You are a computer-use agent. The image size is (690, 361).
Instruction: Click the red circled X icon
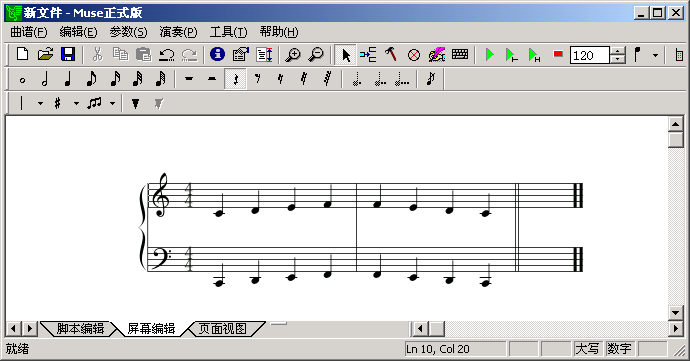tap(414, 55)
